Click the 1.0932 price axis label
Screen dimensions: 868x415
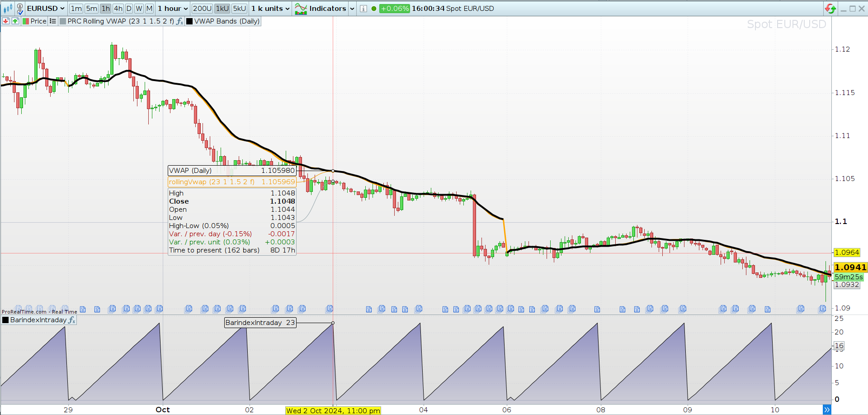[x=847, y=285]
